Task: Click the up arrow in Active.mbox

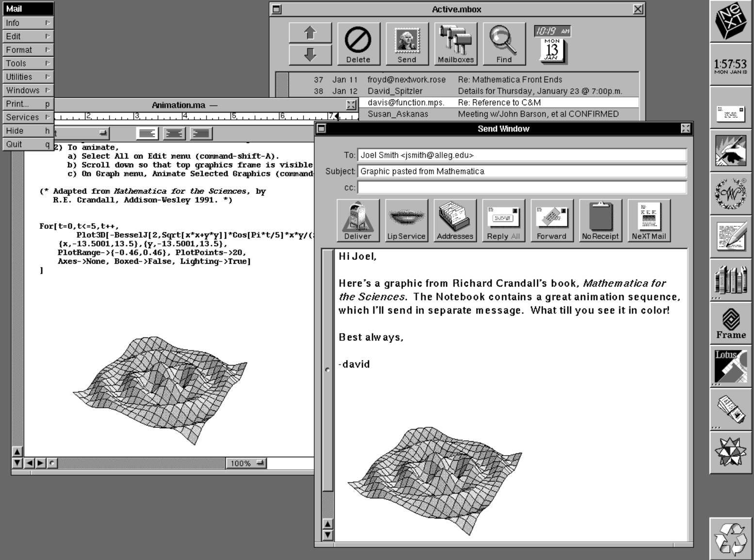Action: pyautogui.click(x=310, y=33)
